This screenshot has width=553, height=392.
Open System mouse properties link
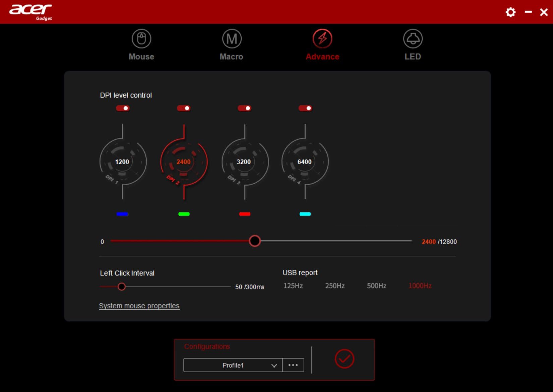[x=139, y=306]
